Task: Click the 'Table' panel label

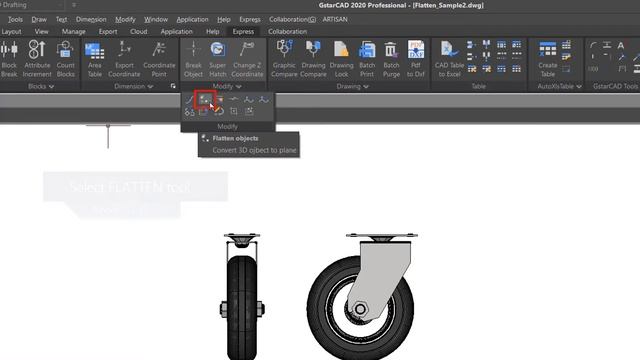Action: [478, 87]
